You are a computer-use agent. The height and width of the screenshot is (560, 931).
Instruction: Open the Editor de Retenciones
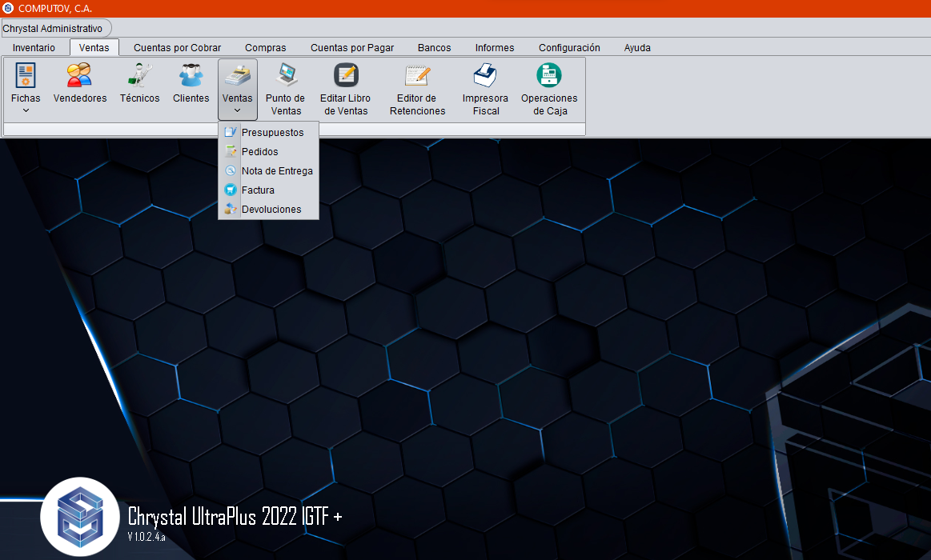(x=417, y=89)
